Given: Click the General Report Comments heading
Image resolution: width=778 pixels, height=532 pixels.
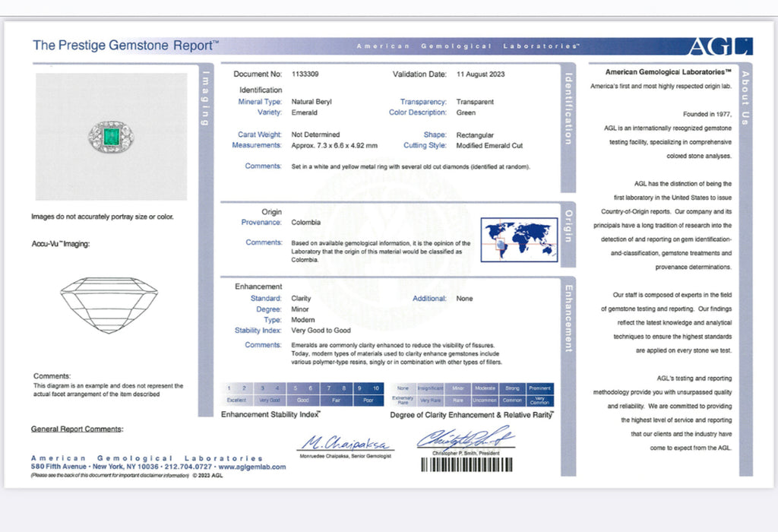Looking at the screenshot, I should point(76,429).
